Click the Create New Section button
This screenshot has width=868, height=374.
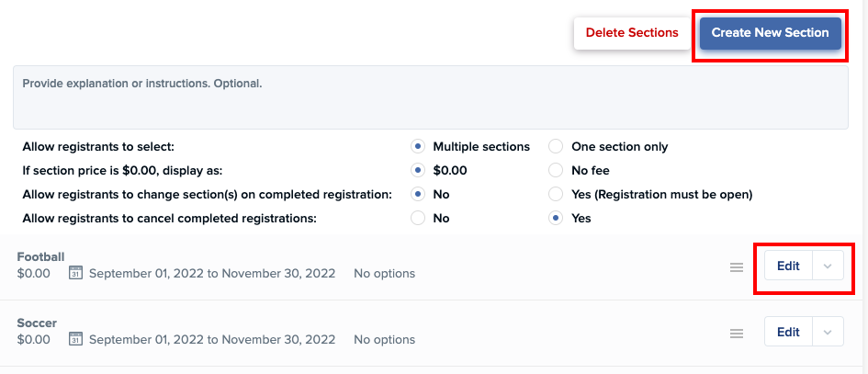(770, 33)
